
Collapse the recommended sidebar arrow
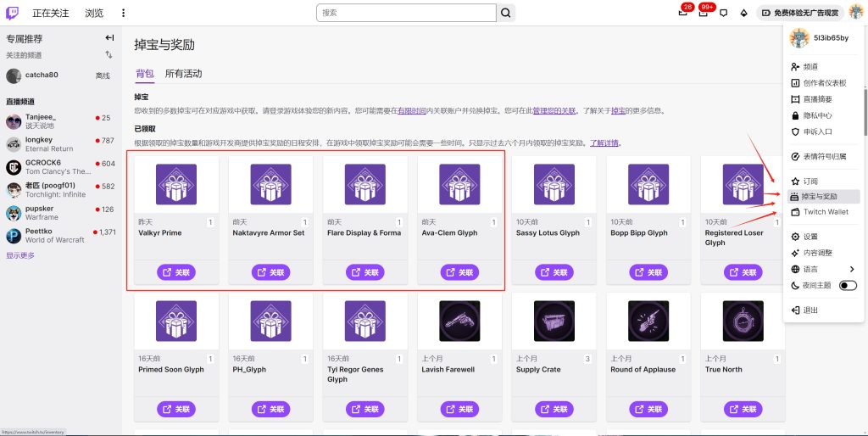109,37
